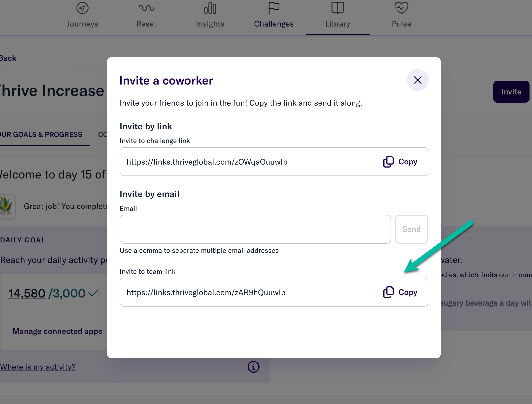
Task: Click the Insights bar chart icon
Action: click(210, 8)
